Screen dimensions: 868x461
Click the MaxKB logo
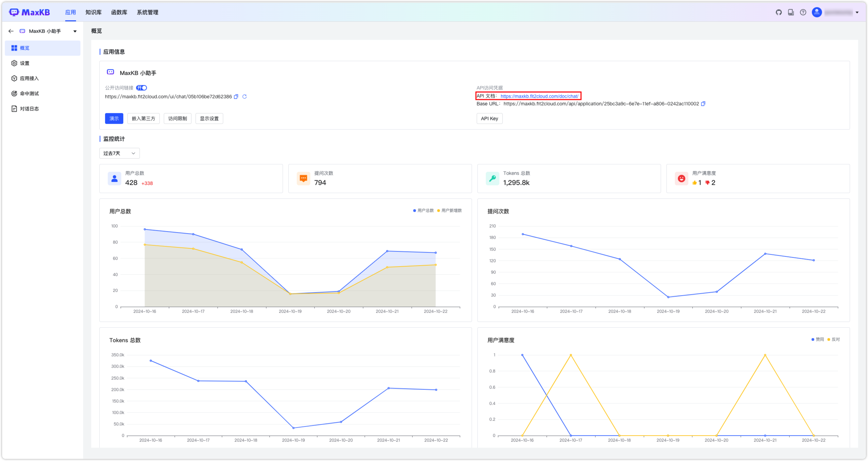coord(30,12)
